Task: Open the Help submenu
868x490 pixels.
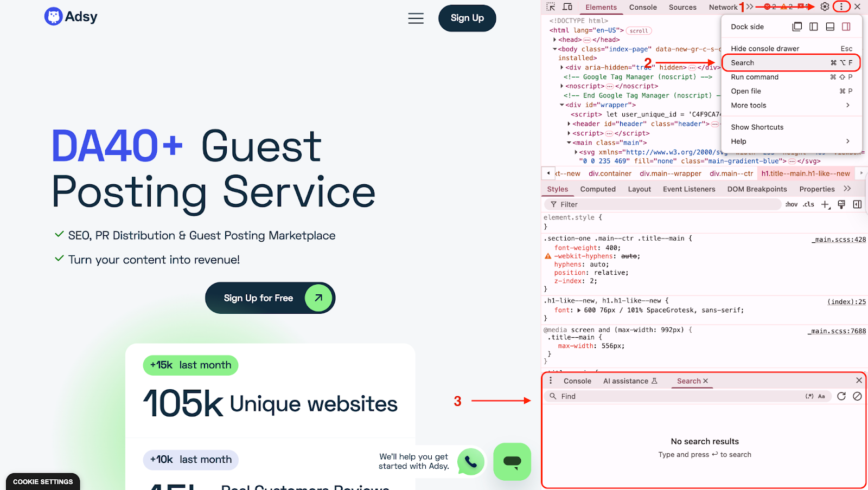Action: coord(792,141)
